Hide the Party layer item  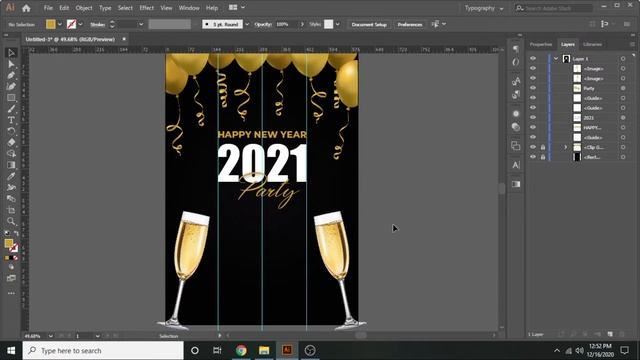point(533,88)
